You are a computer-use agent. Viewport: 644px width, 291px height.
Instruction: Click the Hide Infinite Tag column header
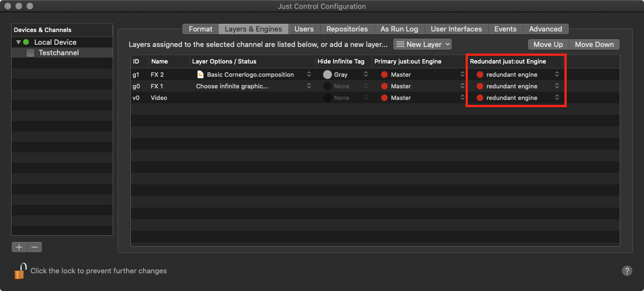(344, 61)
